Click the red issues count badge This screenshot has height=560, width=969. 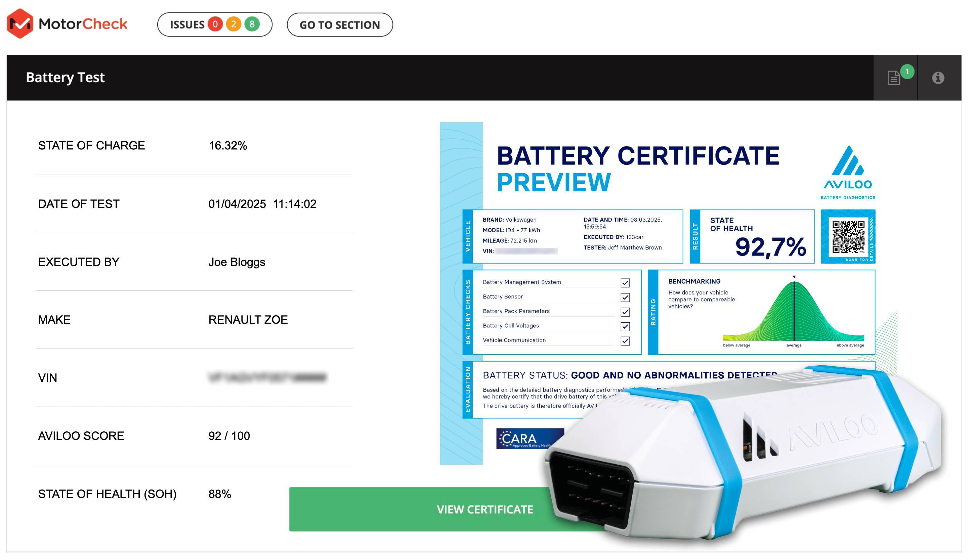[215, 25]
